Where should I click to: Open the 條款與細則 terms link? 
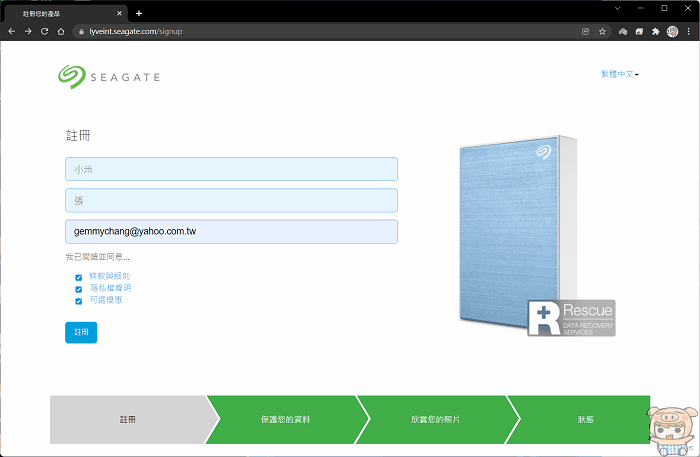click(x=110, y=276)
